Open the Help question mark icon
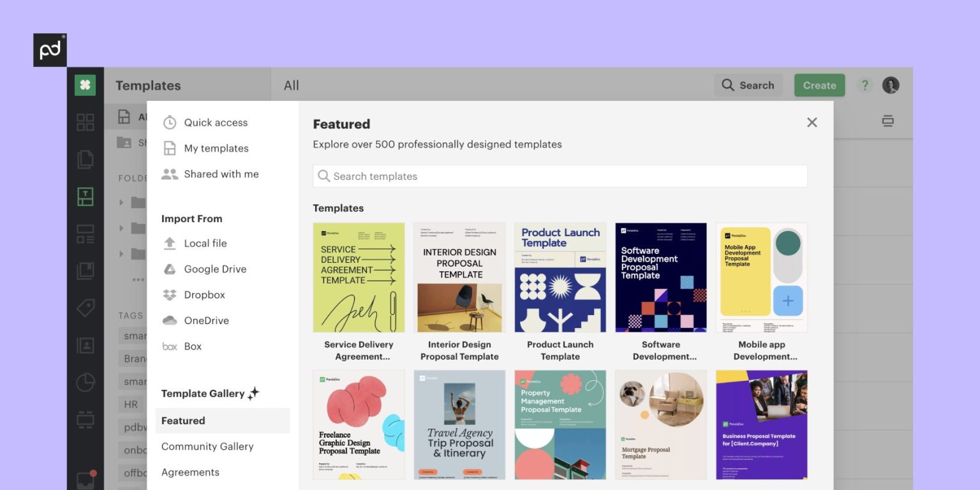This screenshot has width=980, height=490. [865, 85]
